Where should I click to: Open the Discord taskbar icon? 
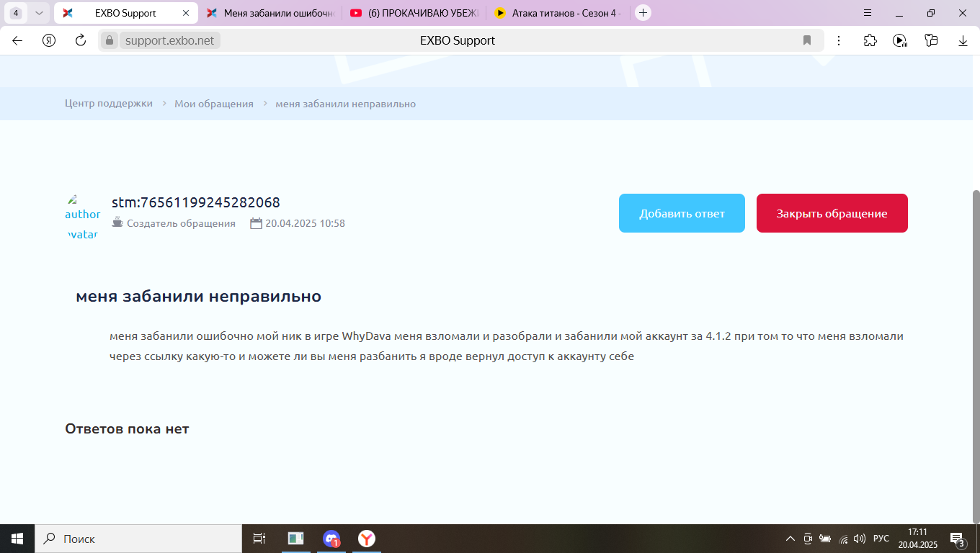tap(331, 539)
